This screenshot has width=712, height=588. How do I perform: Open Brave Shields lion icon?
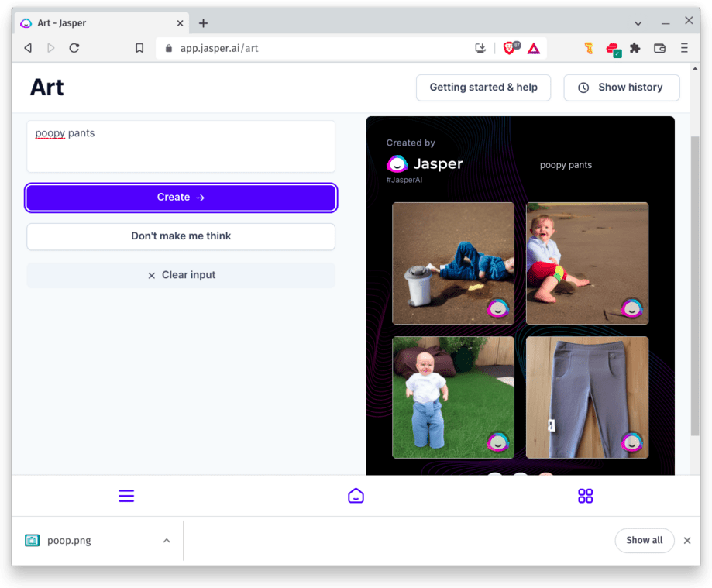pos(511,48)
